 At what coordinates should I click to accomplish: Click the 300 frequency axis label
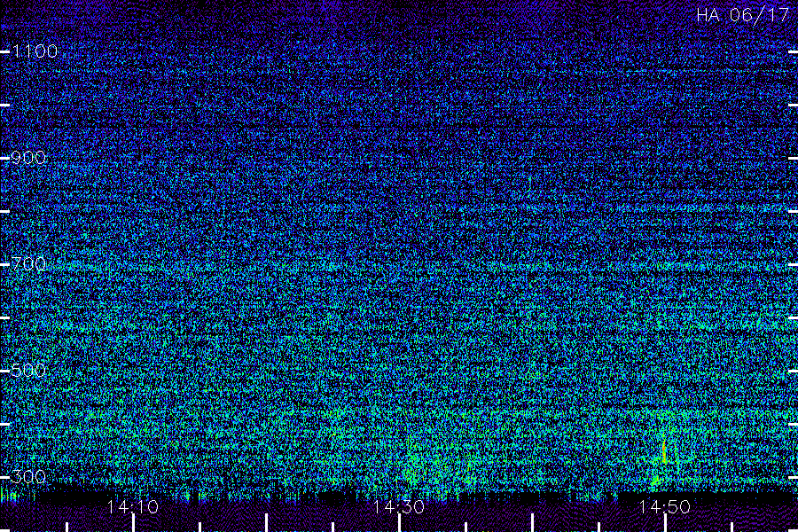point(28,477)
